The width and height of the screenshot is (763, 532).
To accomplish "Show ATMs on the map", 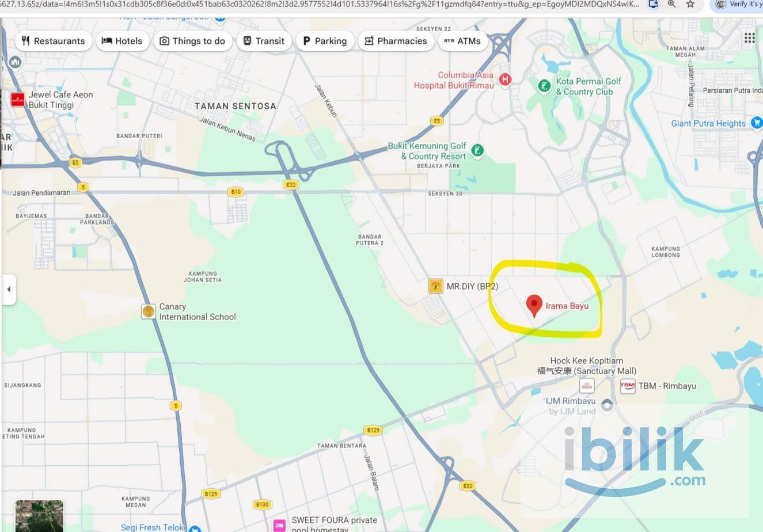I will 463,41.
